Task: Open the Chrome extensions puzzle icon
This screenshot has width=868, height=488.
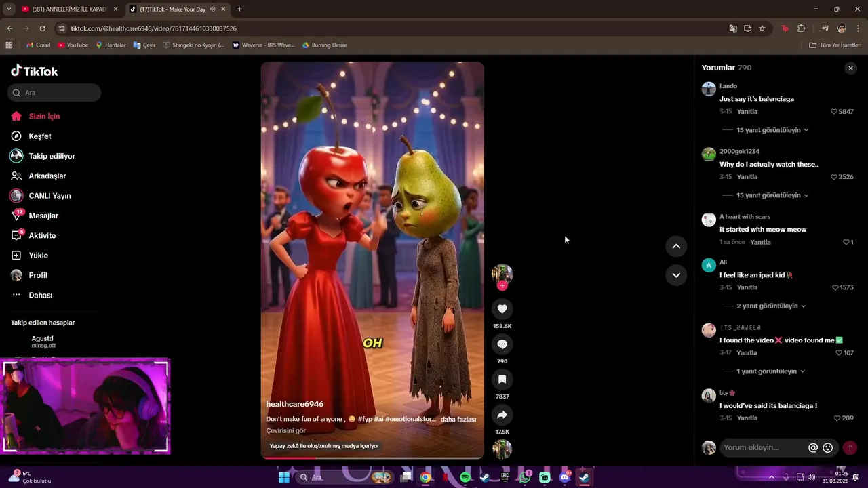Action: [x=801, y=28]
